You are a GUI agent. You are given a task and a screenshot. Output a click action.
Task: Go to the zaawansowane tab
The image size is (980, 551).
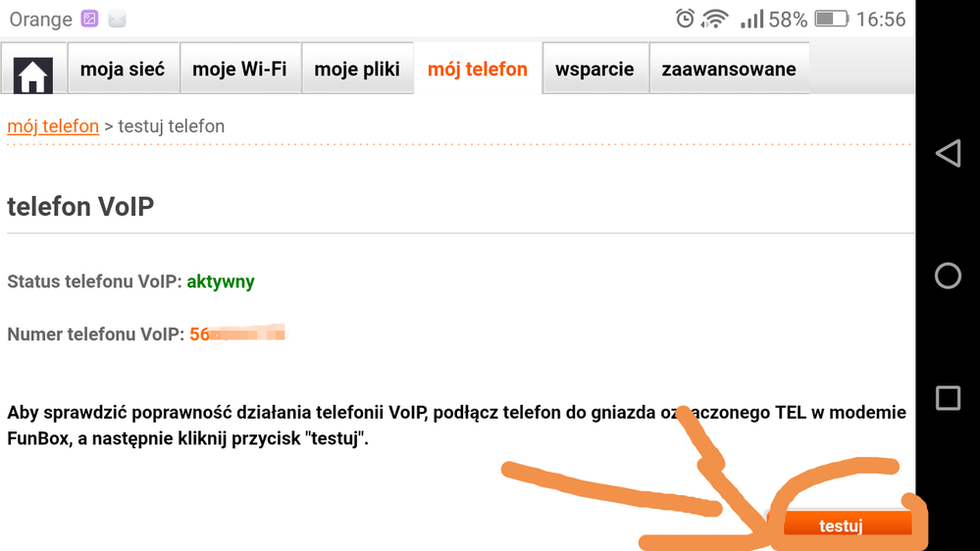[x=730, y=69]
